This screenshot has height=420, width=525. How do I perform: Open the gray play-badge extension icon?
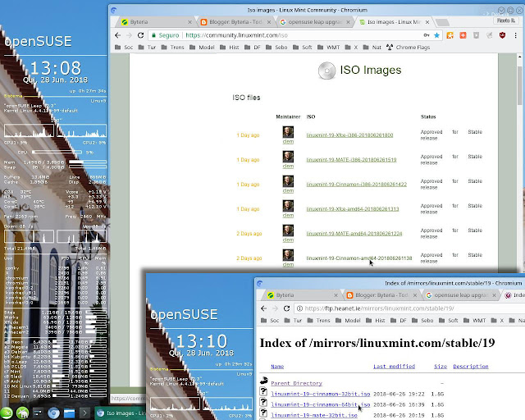click(x=476, y=35)
